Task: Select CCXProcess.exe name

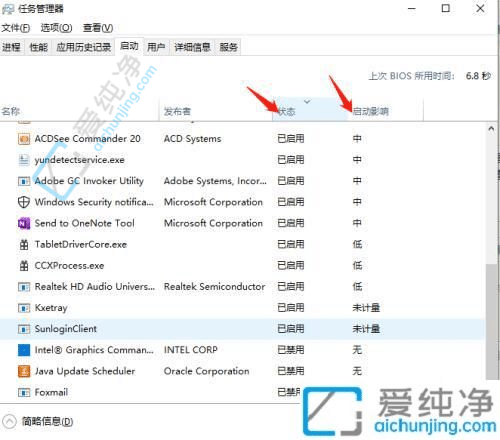Action: coord(69,265)
